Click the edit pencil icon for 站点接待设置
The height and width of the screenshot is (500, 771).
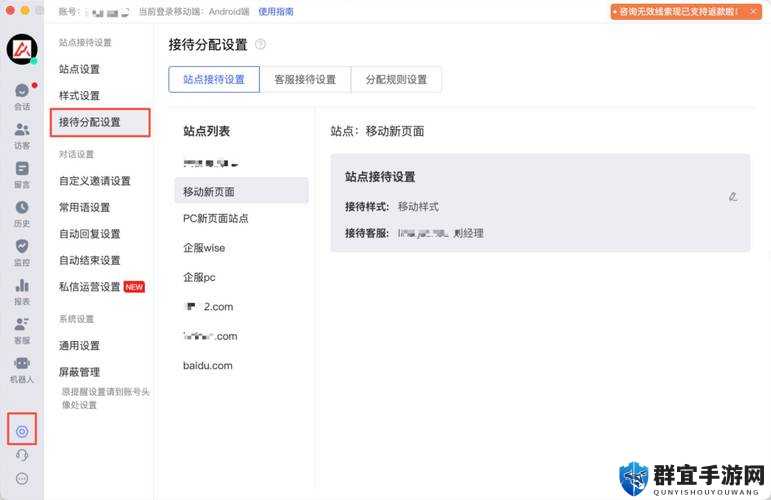[733, 197]
